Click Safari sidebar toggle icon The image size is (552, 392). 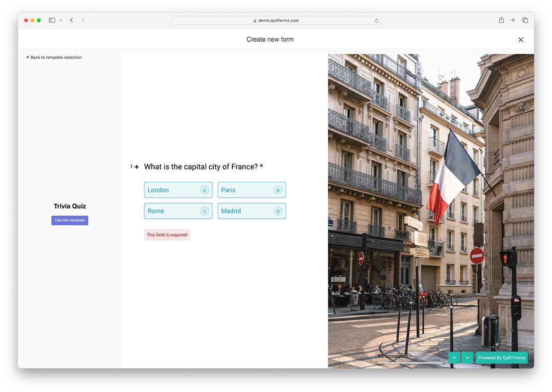coord(52,20)
